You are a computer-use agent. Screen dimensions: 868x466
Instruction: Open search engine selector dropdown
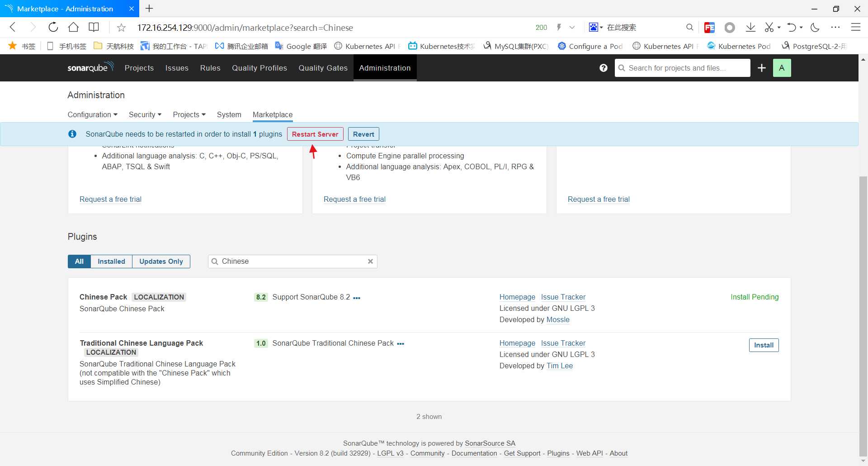[596, 27]
